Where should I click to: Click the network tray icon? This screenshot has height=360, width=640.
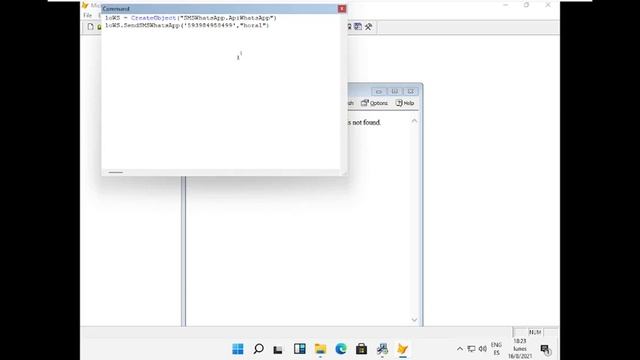point(471,349)
